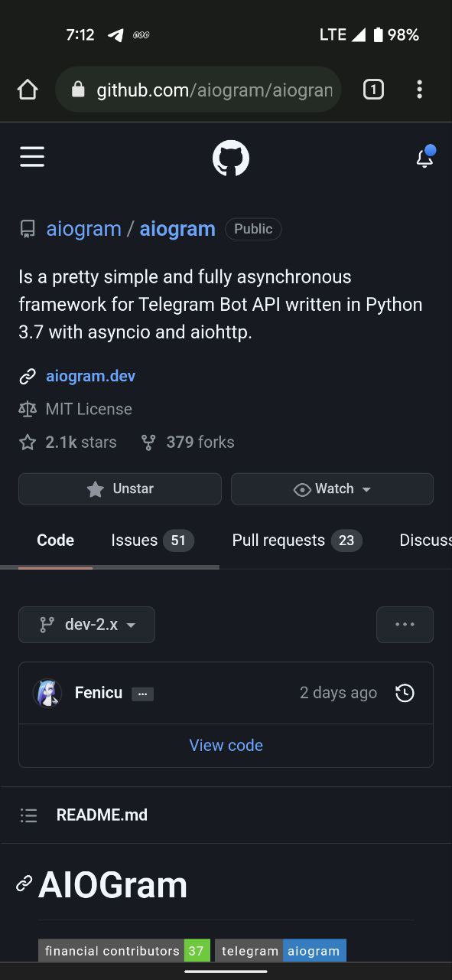Open Chrome's three-dot overflow menu

pos(419,90)
